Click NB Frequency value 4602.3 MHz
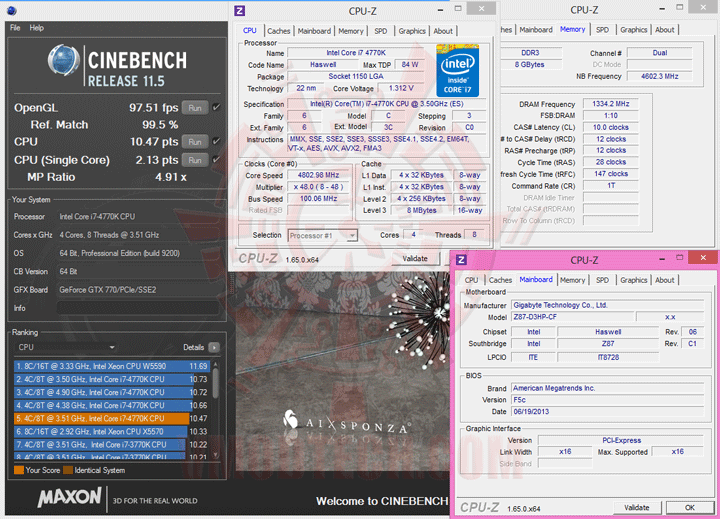 659,76
